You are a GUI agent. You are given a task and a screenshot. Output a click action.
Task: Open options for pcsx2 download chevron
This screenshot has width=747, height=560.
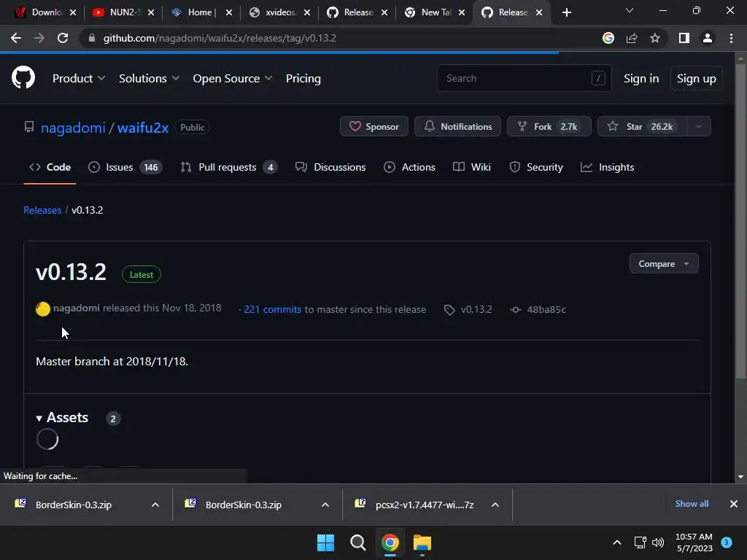tap(495, 505)
